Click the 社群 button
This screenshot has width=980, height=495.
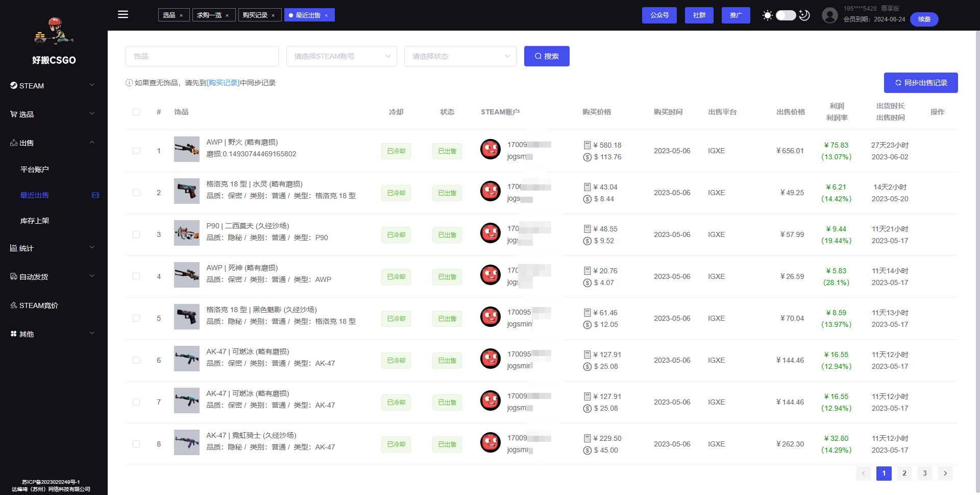[699, 15]
